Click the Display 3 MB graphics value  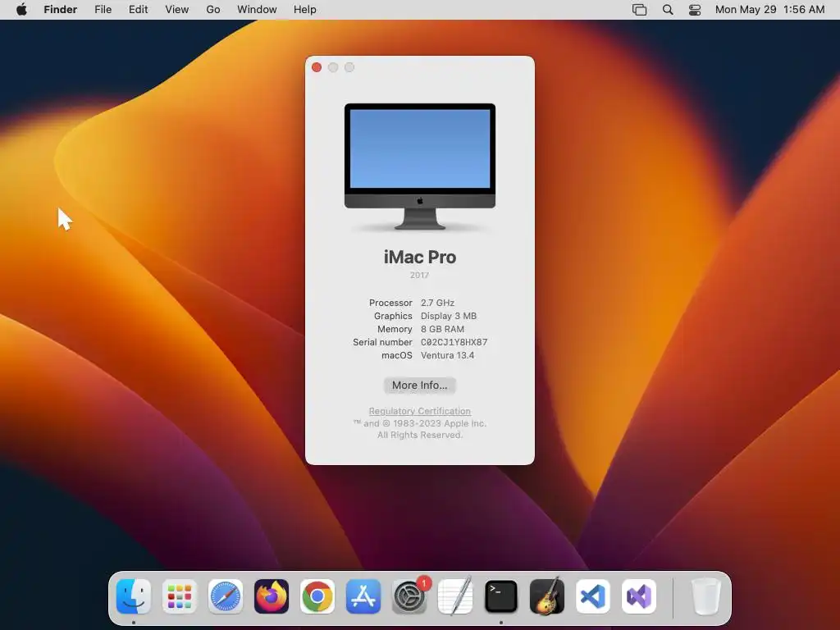449,316
